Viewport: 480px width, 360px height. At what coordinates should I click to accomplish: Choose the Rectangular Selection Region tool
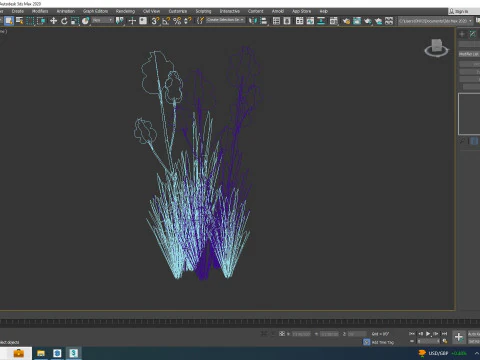point(30,21)
